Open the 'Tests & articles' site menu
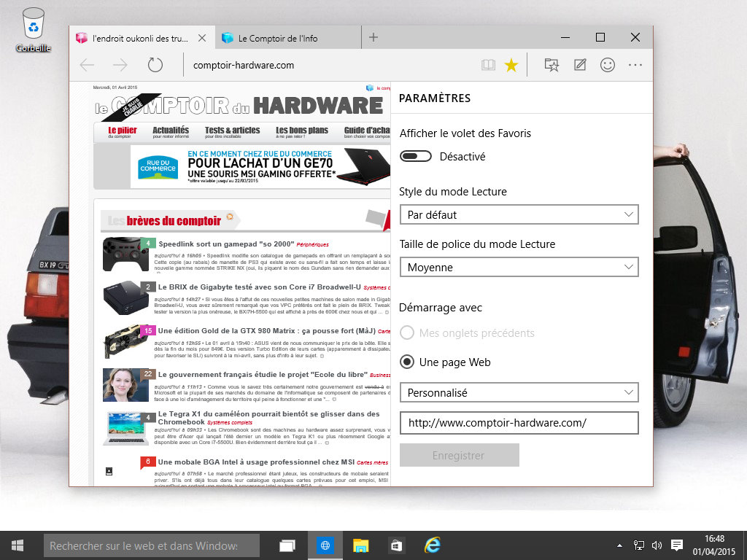Image resolution: width=747 pixels, height=560 pixels. [232, 131]
